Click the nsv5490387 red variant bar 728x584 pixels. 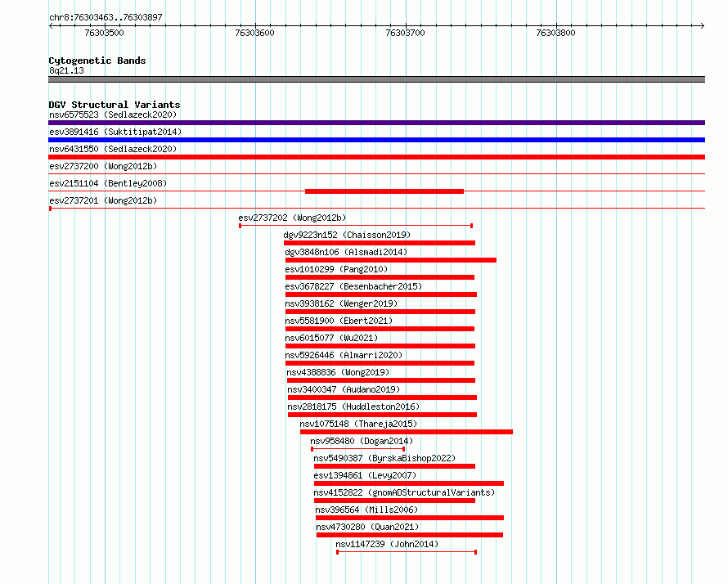(394, 466)
